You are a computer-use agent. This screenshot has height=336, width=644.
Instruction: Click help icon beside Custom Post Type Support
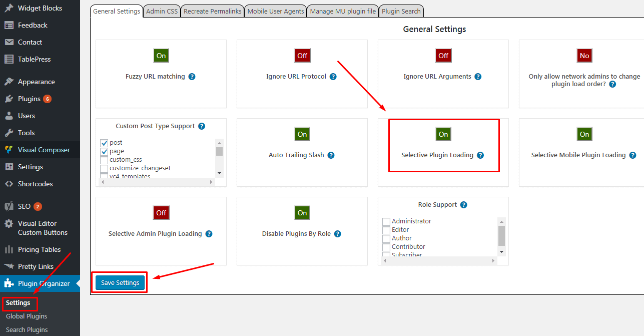(202, 126)
